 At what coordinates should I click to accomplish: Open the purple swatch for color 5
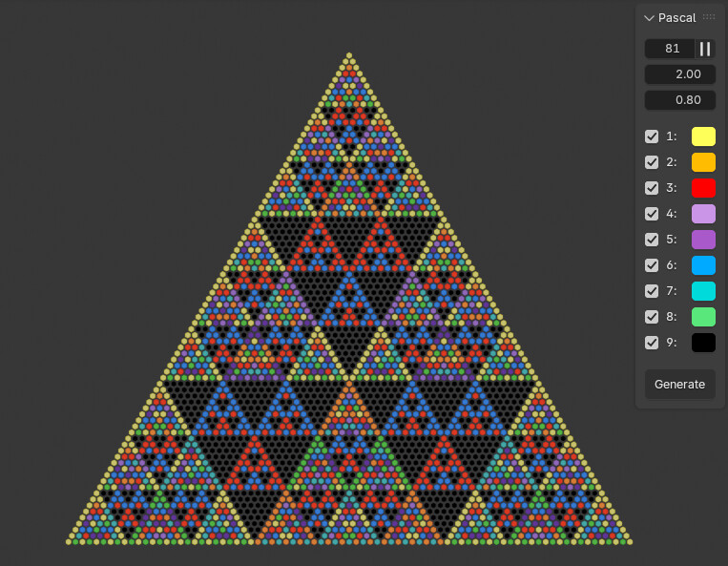click(703, 240)
